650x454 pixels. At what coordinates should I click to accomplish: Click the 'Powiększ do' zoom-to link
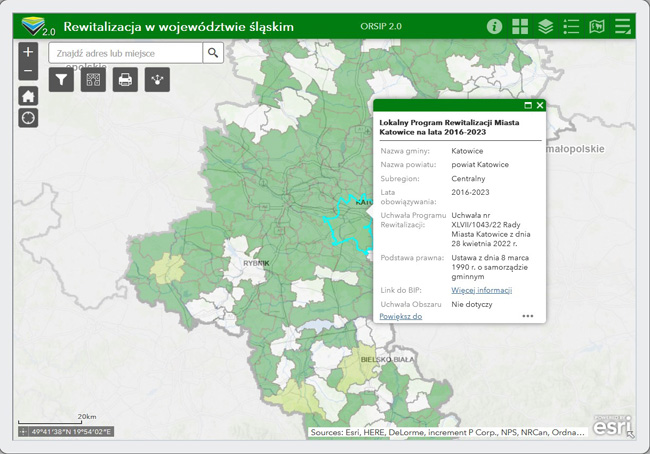pos(400,316)
